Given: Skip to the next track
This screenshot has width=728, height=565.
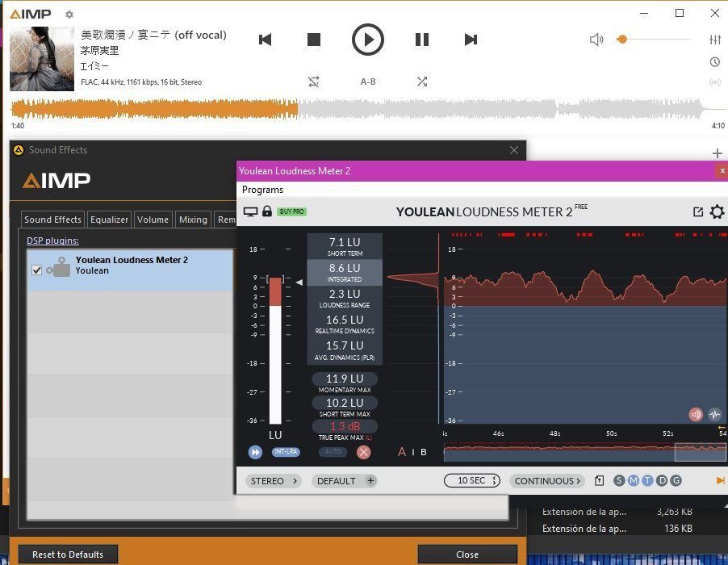Looking at the screenshot, I should click(x=471, y=40).
